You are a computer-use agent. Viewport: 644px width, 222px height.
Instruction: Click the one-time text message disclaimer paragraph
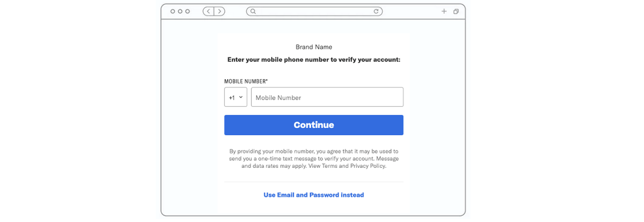313,158
